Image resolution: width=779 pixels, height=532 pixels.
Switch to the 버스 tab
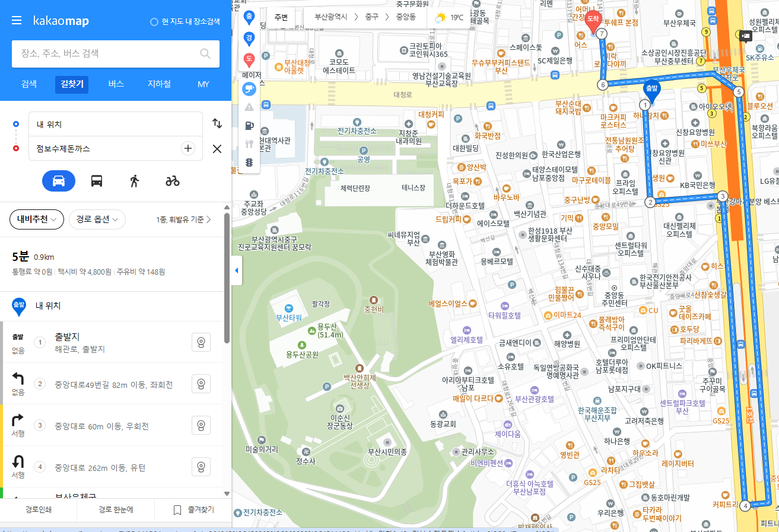point(116,84)
